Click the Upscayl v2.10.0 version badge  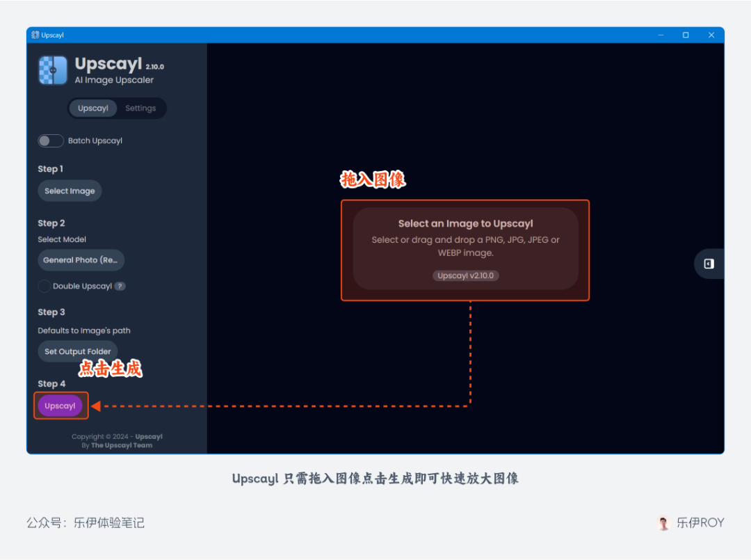click(465, 275)
